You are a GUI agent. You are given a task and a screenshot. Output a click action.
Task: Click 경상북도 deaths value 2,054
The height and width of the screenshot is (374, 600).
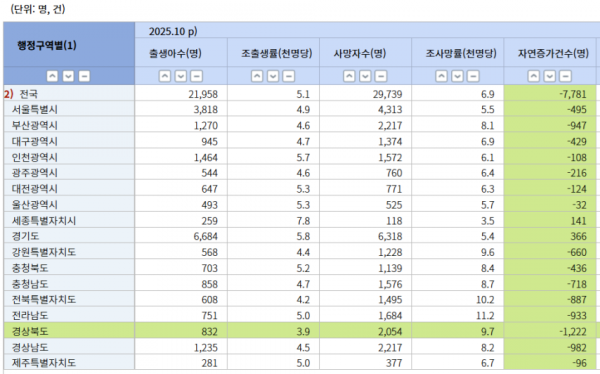[x=390, y=332]
